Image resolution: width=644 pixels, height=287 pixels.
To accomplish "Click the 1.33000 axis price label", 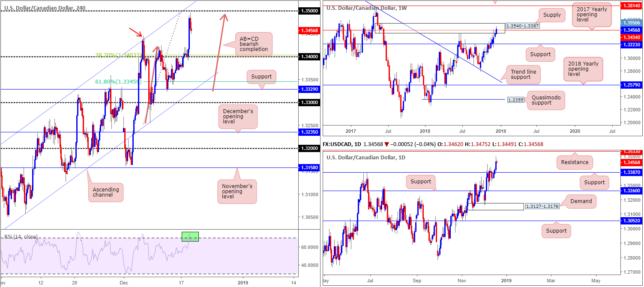I will pos(309,102).
